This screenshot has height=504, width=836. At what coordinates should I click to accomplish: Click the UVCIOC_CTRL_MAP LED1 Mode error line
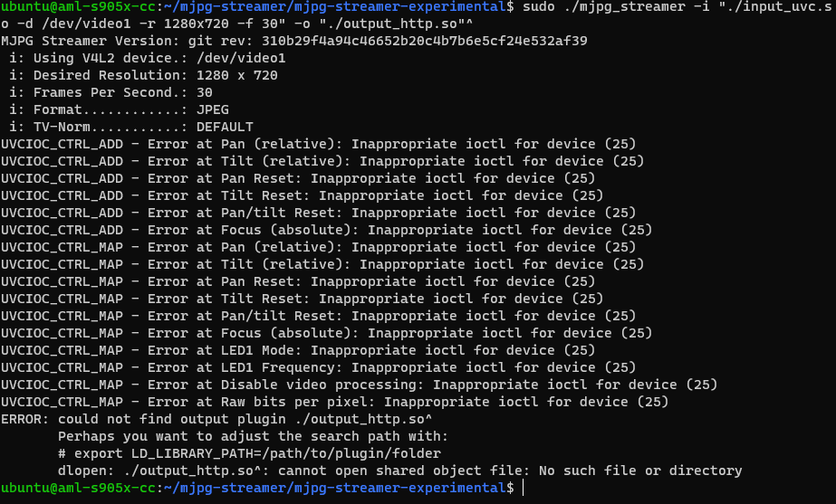click(x=298, y=350)
